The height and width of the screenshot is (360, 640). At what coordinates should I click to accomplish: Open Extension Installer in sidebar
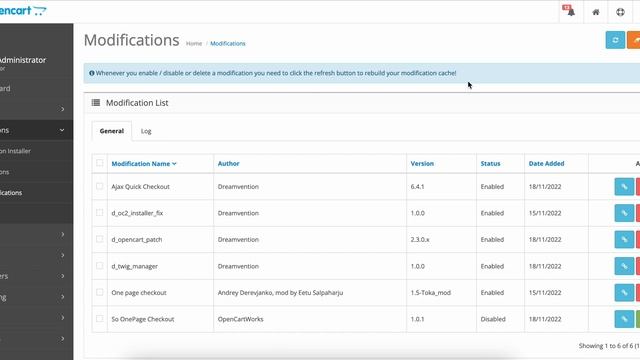[x=36, y=151]
